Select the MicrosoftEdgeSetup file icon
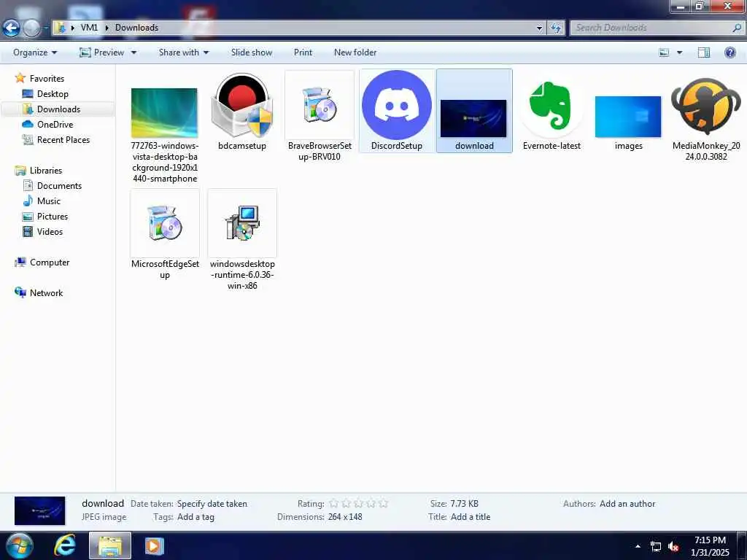The width and height of the screenshot is (747, 560). tap(165, 223)
